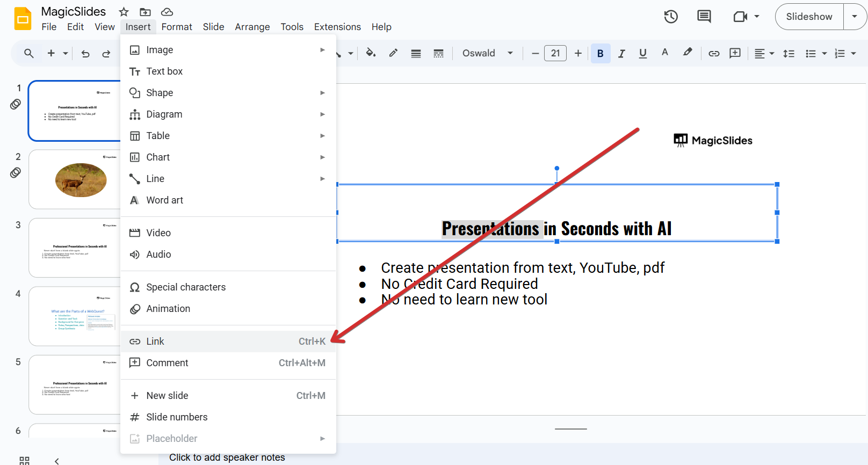Check the cloud document status icon

point(167,12)
